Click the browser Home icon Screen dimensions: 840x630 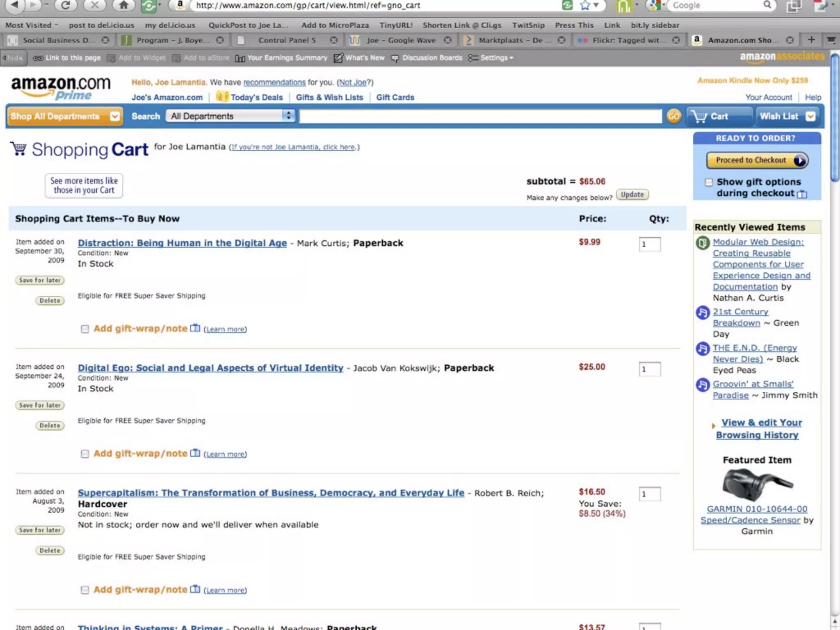point(123,5)
